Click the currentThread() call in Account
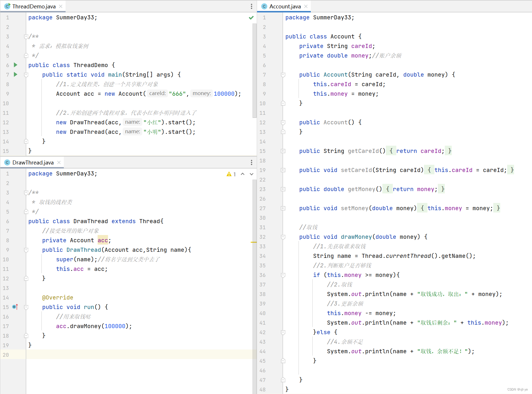 (412, 256)
